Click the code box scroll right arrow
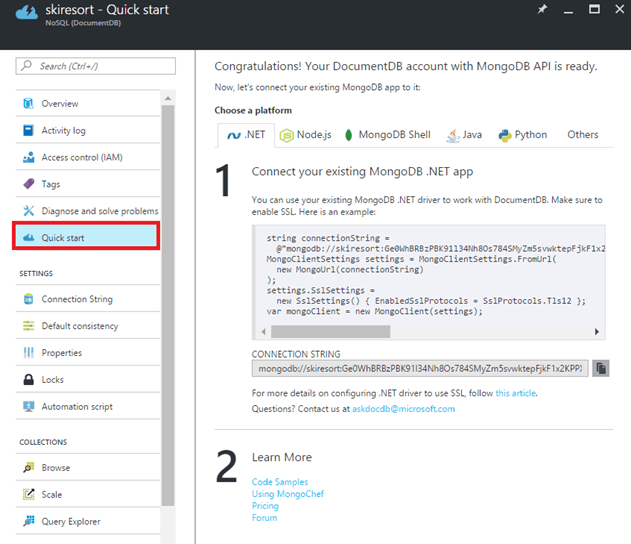 coord(597,332)
